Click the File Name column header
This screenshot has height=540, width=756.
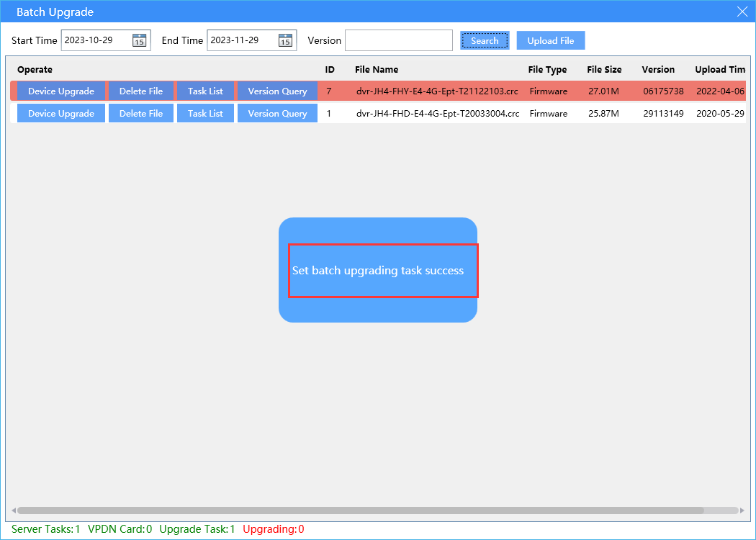pos(377,69)
